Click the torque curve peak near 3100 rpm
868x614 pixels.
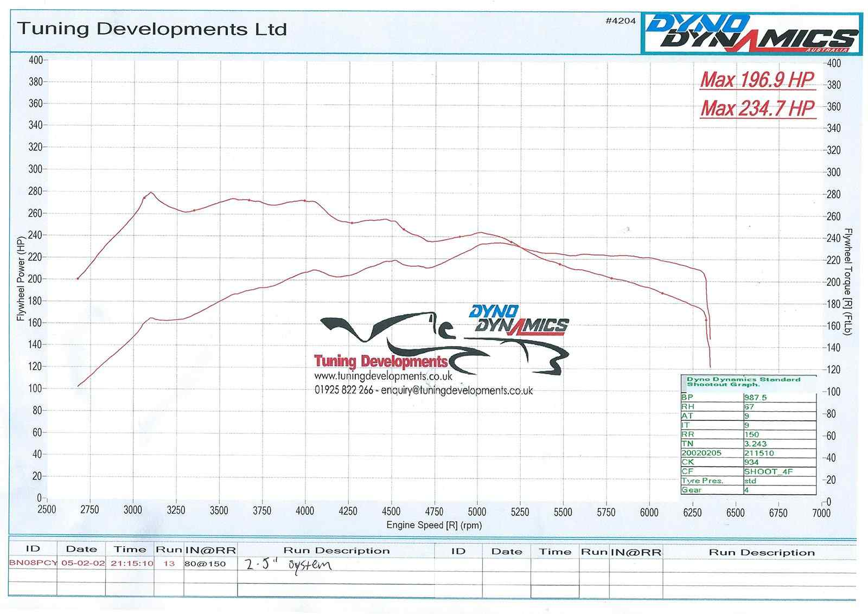click(x=151, y=193)
